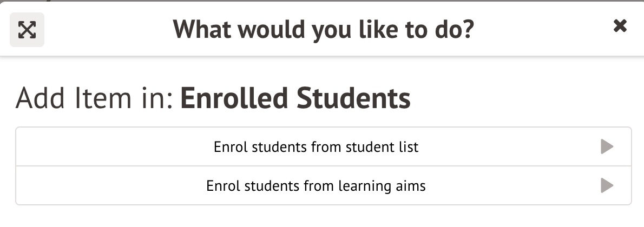Dismiss the "What would you like to do?" popup

620,26
